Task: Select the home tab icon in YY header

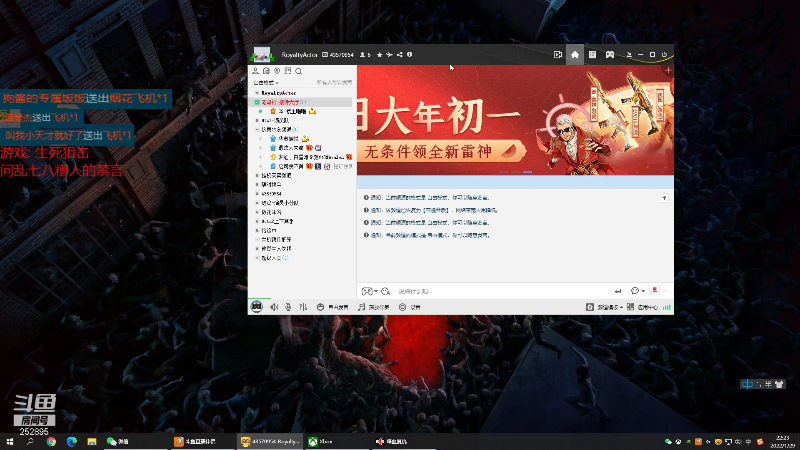Action: 575,55
